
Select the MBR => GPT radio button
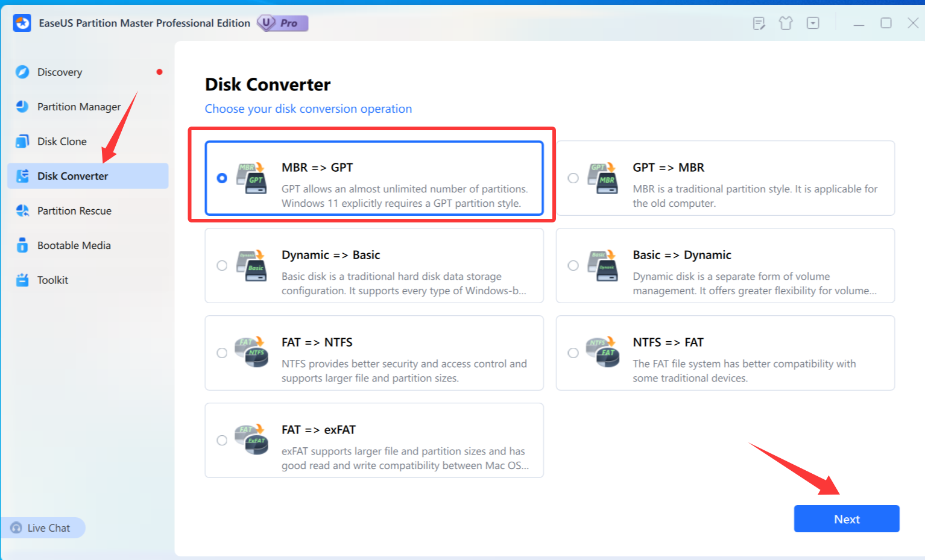[222, 178]
